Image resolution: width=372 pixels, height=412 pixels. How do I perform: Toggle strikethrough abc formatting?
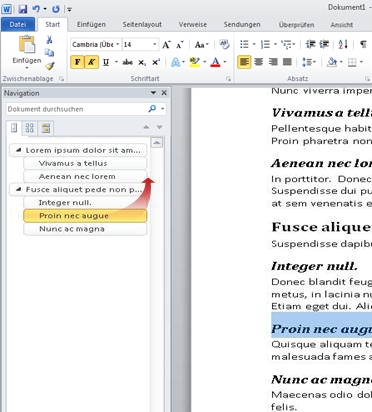128,62
